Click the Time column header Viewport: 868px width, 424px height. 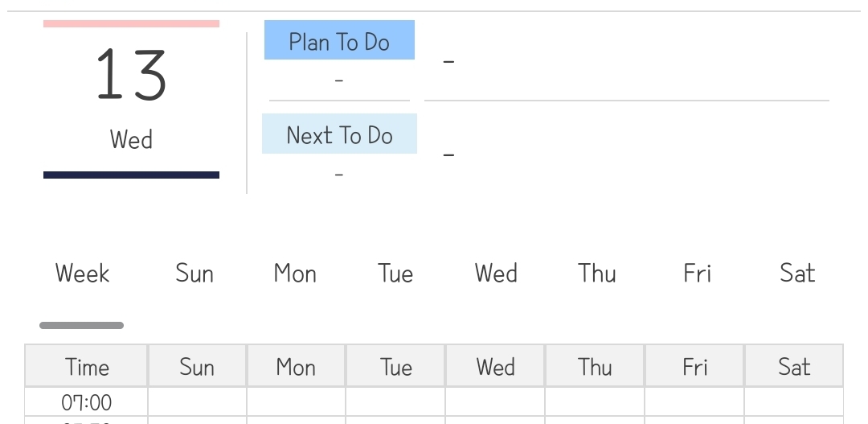point(87,367)
